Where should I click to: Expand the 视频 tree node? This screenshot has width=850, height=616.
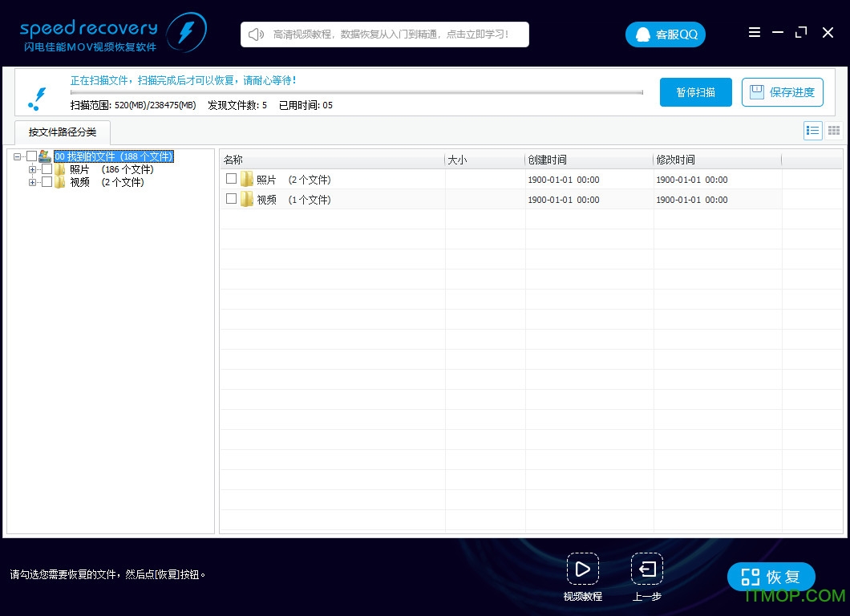point(32,182)
